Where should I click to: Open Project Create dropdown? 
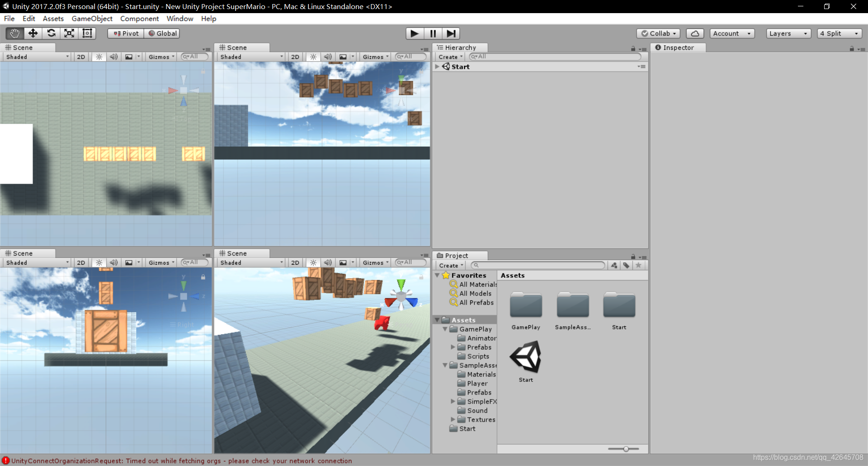tap(451, 266)
